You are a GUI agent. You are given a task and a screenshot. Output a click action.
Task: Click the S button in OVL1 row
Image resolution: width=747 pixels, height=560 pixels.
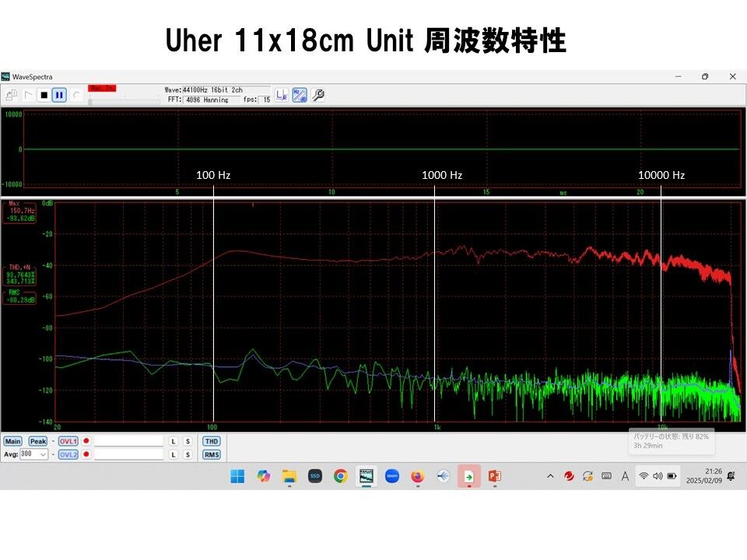tap(188, 442)
